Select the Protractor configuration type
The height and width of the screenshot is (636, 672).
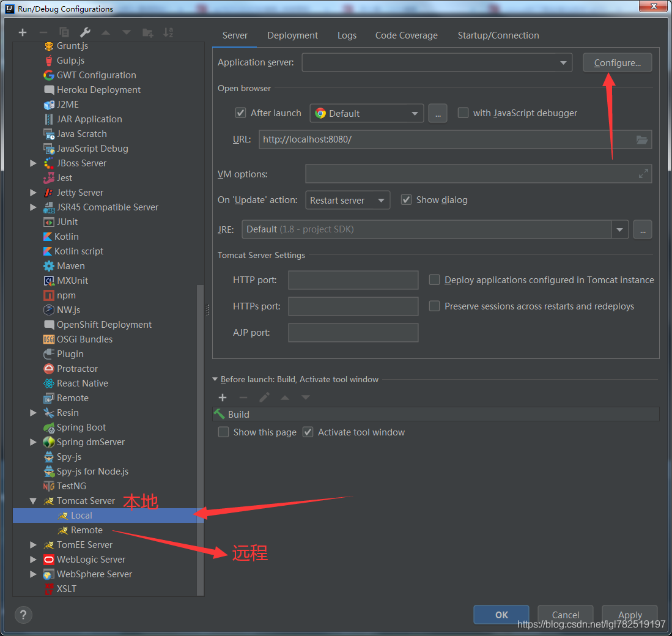[x=77, y=369]
